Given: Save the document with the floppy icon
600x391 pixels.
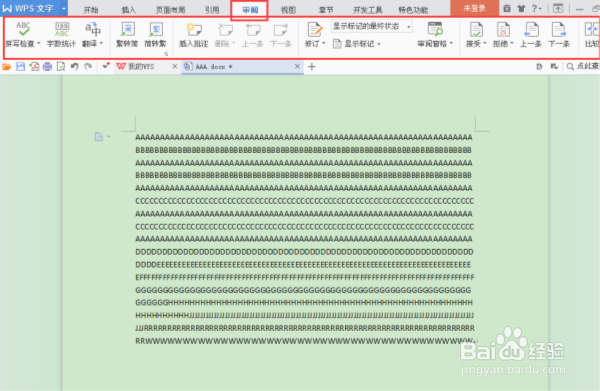Looking at the screenshot, I should tap(21, 67).
